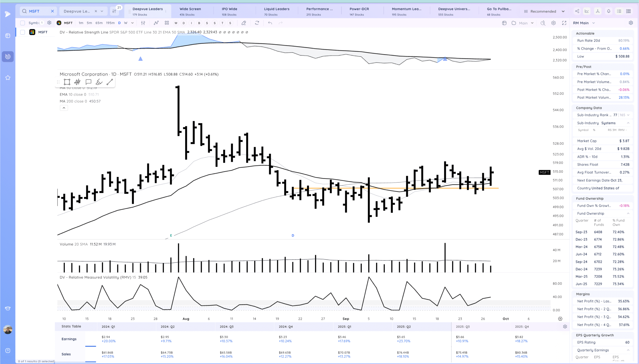Open the Deepvue Le... list dropdown chevron
The width and height of the screenshot is (639, 364).
click(102, 11)
